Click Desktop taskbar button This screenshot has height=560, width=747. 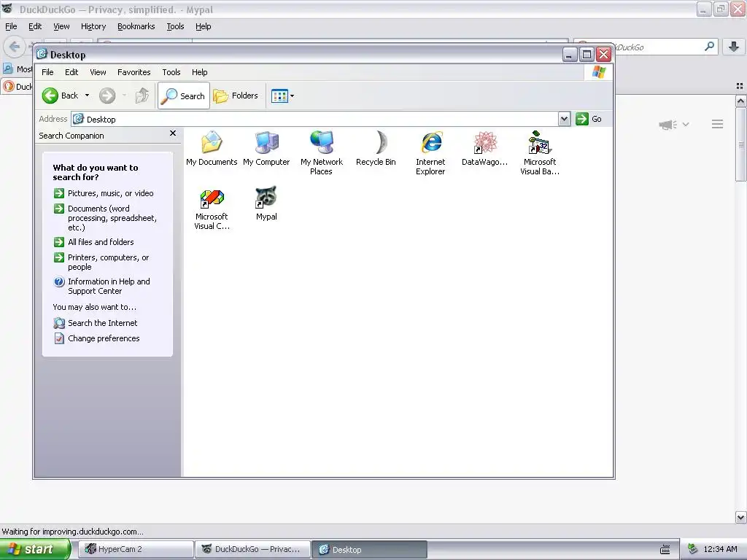[369, 549]
